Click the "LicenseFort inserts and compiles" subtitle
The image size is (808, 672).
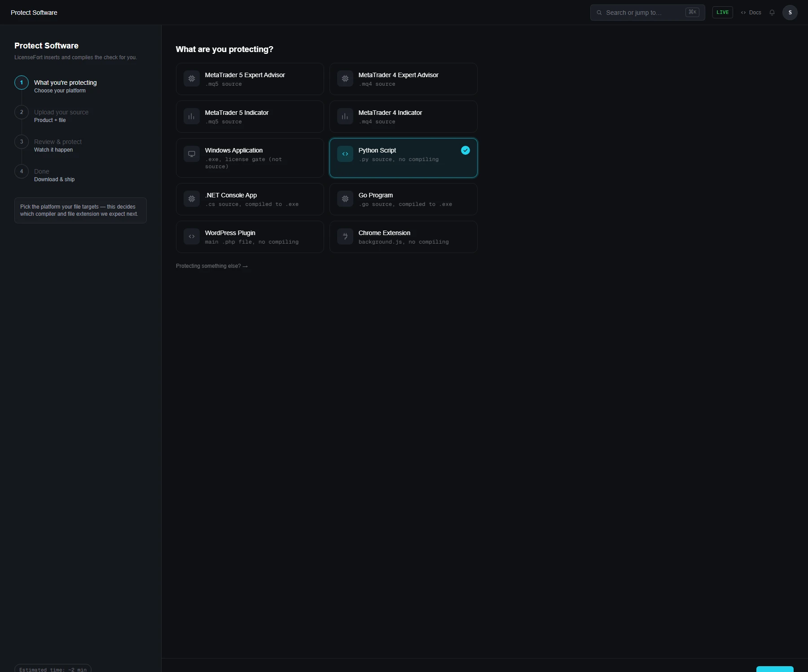coord(75,57)
